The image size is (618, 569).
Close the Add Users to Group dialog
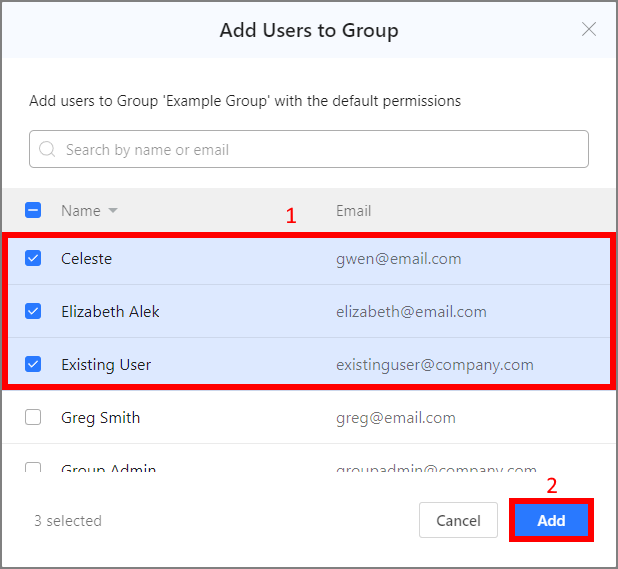pyautogui.click(x=589, y=30)
